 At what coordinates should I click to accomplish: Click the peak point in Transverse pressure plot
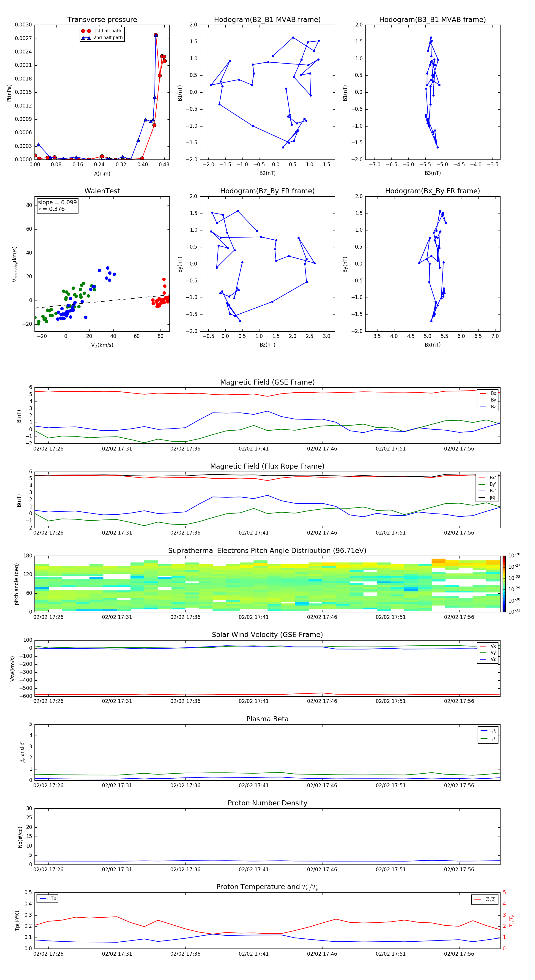(156, 35)
